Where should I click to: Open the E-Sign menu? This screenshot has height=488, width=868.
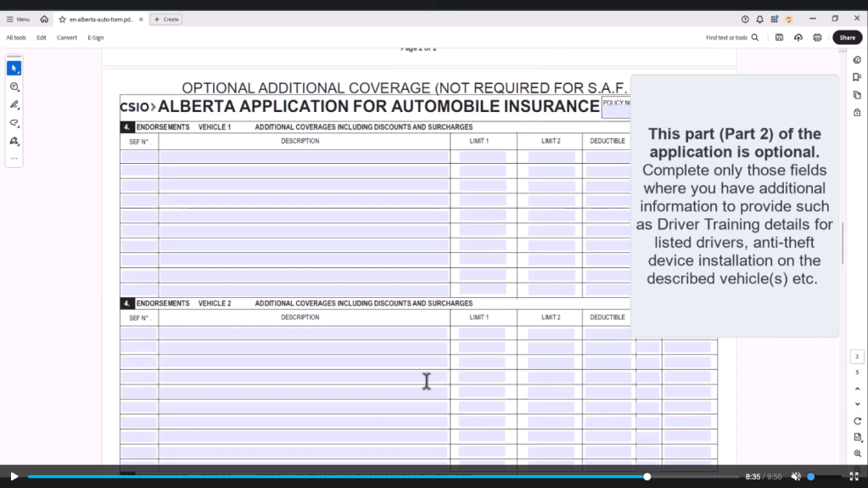95,37
